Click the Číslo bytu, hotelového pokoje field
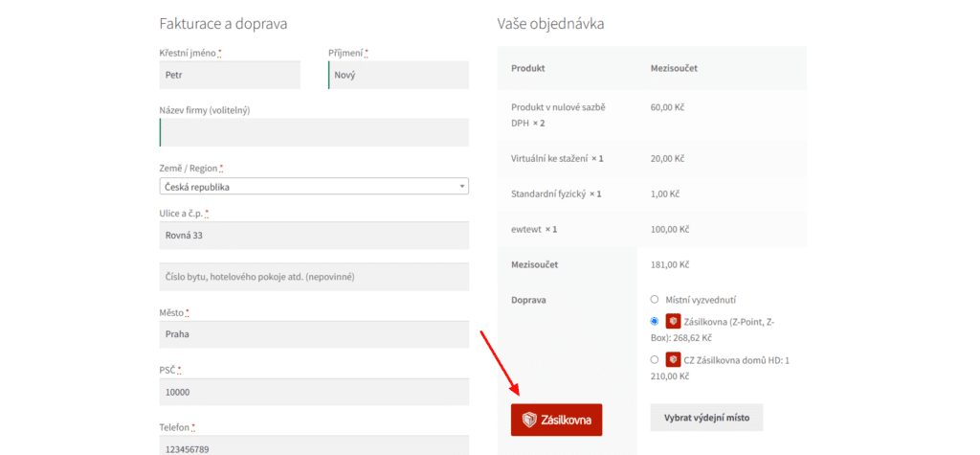Viewport: 980px width, 455px height. pos(314,277)
